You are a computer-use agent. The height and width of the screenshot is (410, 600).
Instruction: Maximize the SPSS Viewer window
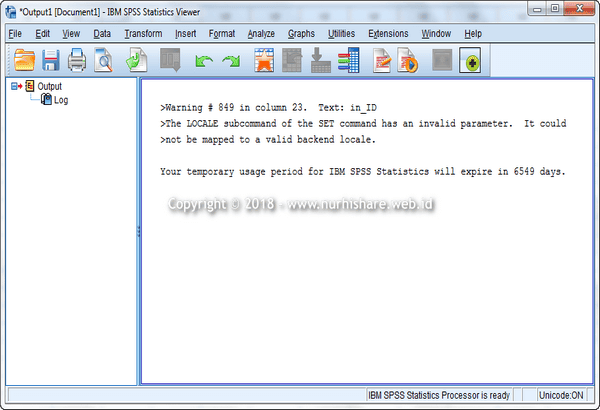(x=555, y=8)
